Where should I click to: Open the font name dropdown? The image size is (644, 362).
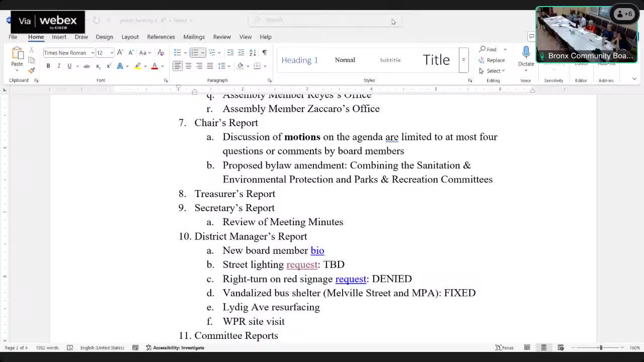[92, 53]
